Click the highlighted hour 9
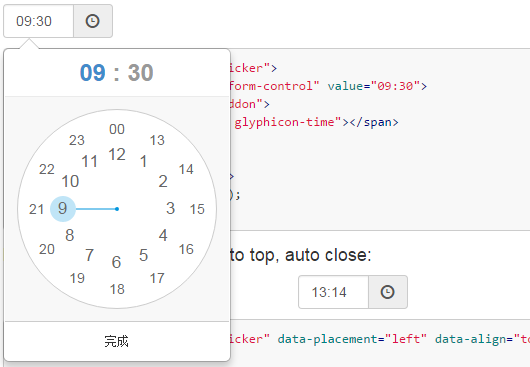530x367 pixels. tap(63, 209)
